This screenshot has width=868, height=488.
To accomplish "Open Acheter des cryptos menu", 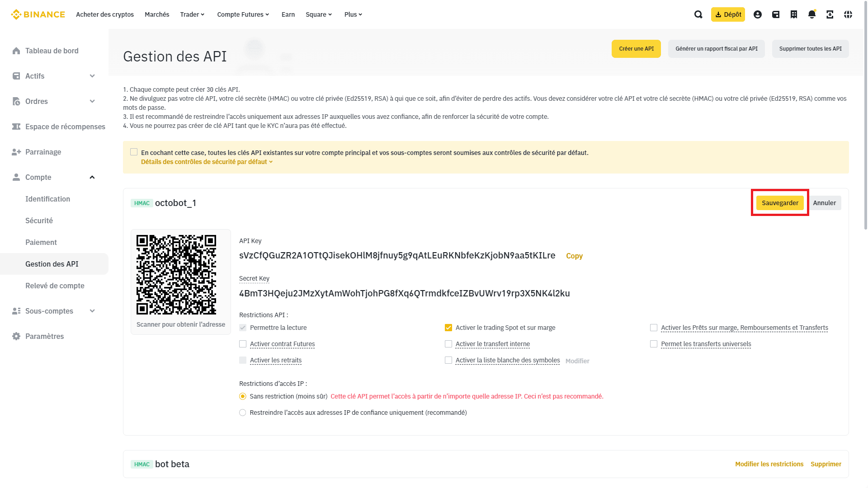I will tap(105, 14).
